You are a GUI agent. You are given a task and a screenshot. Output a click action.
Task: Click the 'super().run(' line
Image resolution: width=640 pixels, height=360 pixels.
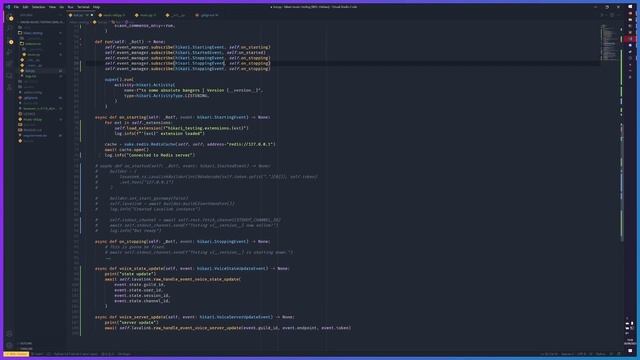click(119, 80)
